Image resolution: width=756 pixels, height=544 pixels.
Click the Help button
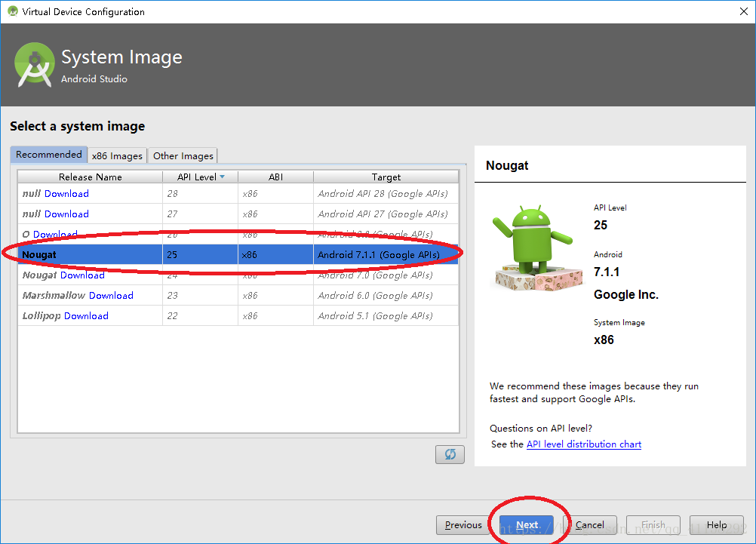(717, 524)
